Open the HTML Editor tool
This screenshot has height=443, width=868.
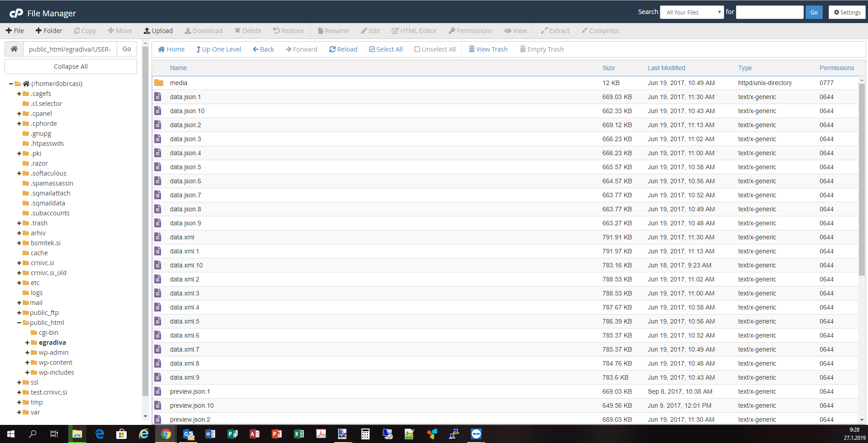click(x=414, y=31)
